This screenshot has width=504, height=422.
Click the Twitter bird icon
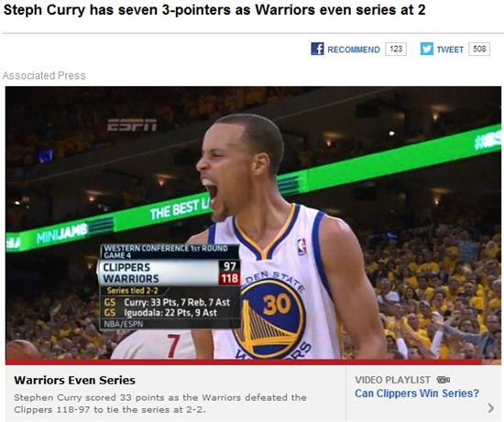(426, 49)
